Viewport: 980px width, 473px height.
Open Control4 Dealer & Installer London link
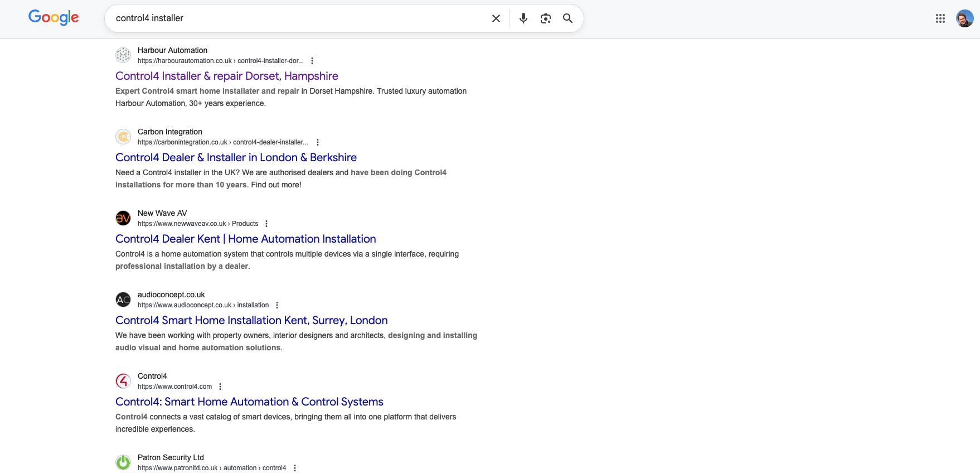[236, 157]
